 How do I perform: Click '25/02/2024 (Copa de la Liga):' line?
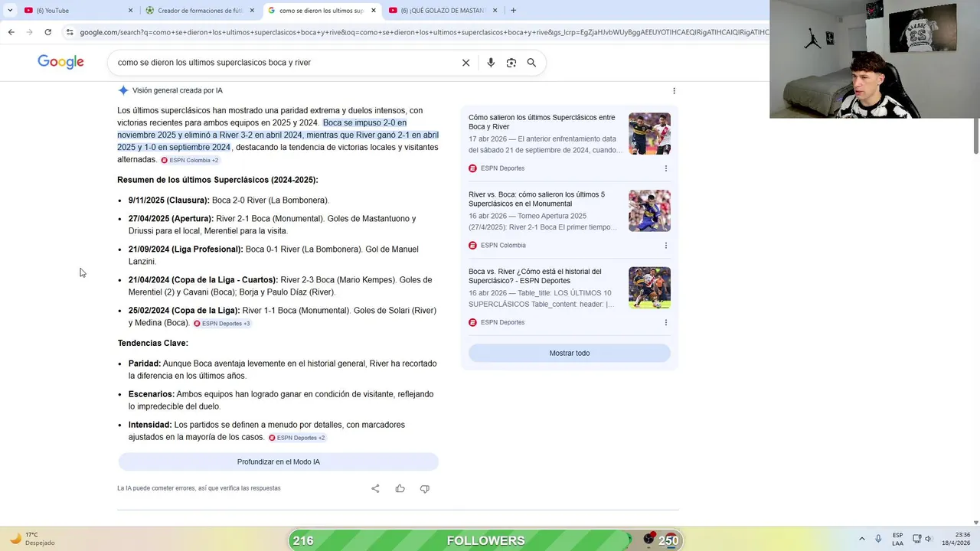pos(283,317)
